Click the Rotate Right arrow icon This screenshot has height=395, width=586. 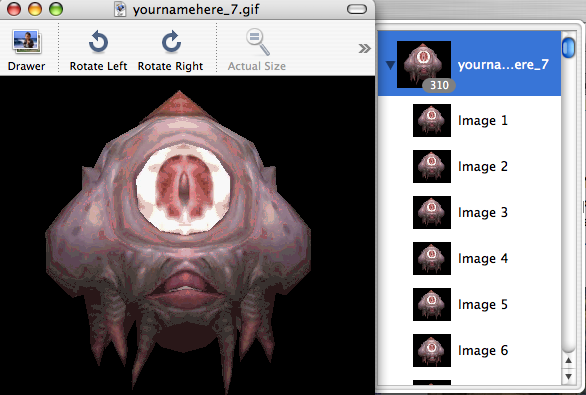pyautogui.click(x=171, y=41)
